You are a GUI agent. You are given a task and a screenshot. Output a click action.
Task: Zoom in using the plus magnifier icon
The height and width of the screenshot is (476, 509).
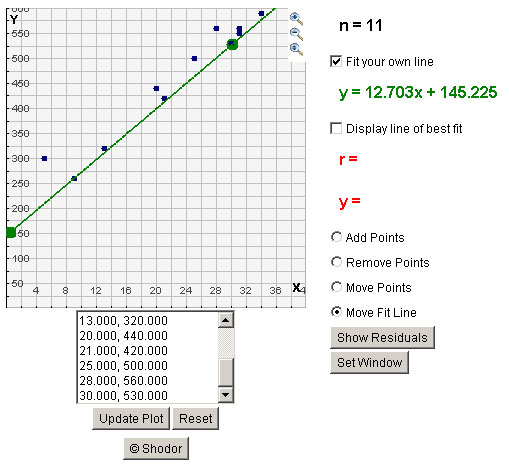[x=296, y=18]
